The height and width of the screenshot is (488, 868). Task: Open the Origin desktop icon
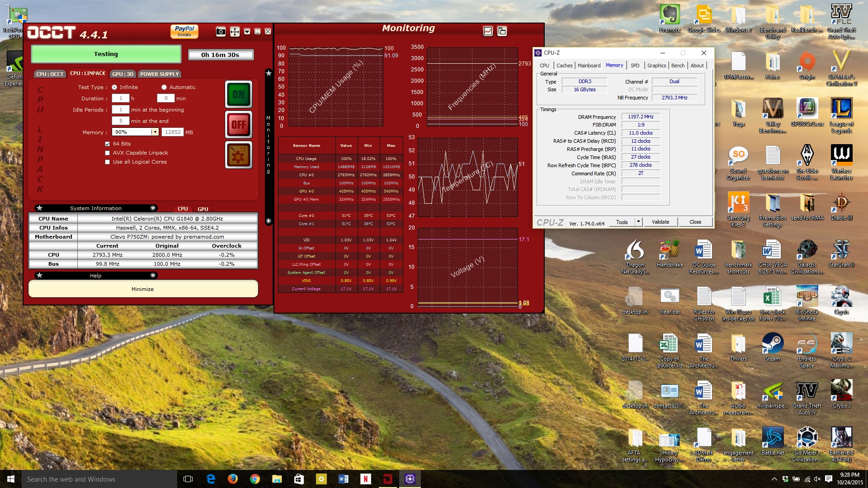(807, 66)
